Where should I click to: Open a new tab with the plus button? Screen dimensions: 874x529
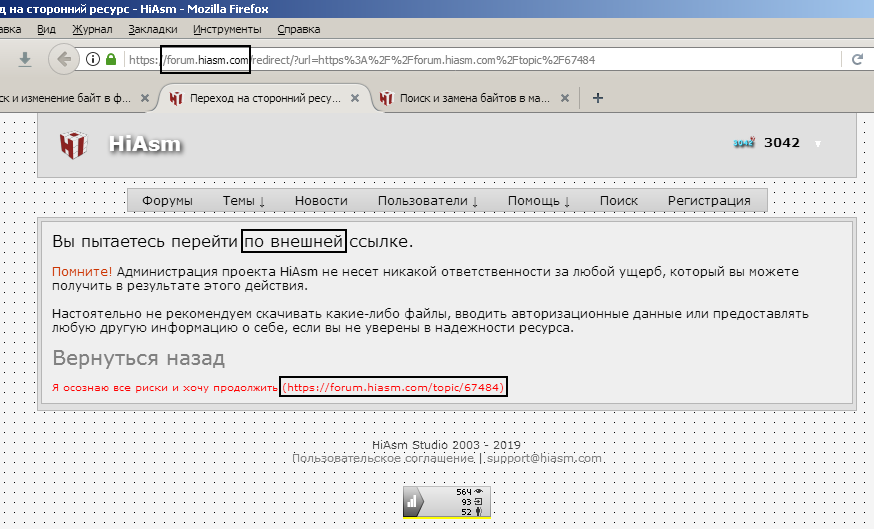tap(598, 98)
